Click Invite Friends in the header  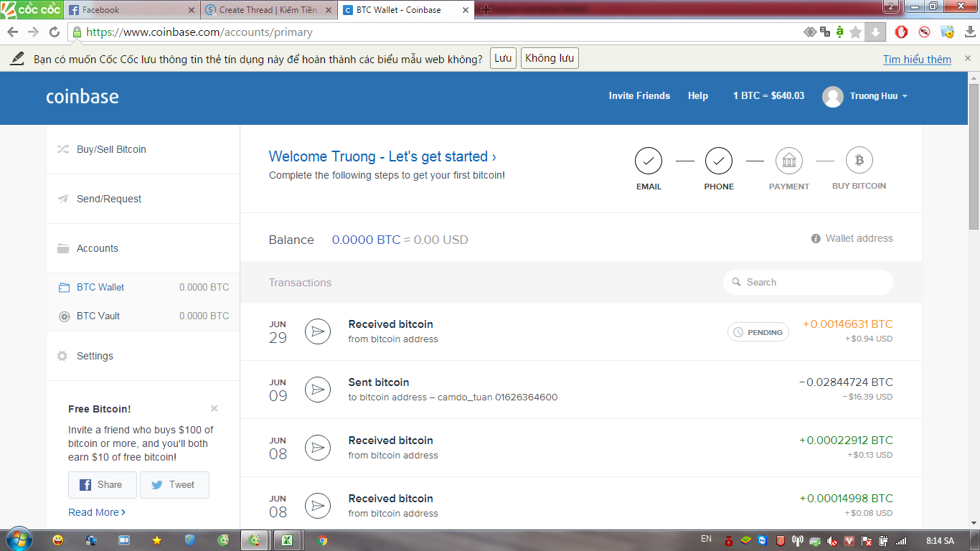click(639, 95)
